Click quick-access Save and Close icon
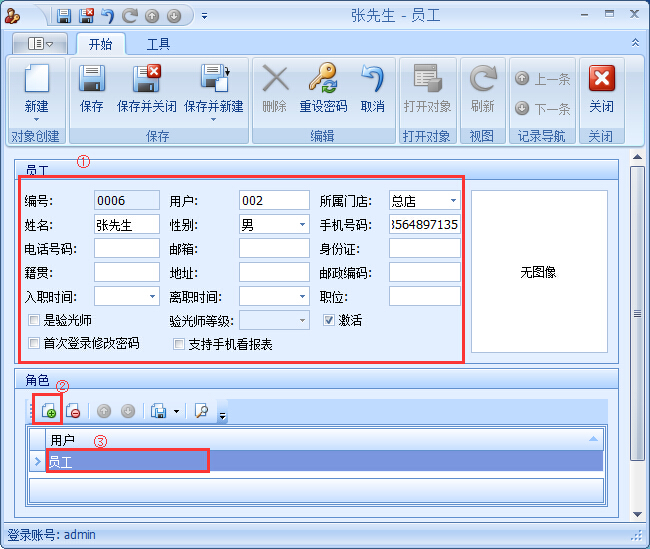650x549 pixels. [x=87, y=16]
